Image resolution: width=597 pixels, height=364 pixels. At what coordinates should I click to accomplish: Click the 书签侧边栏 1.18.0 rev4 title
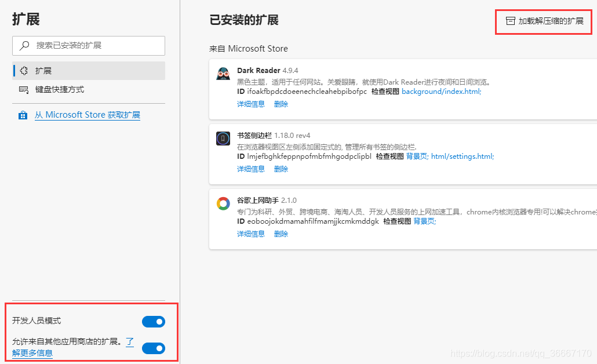pos(274,136)
